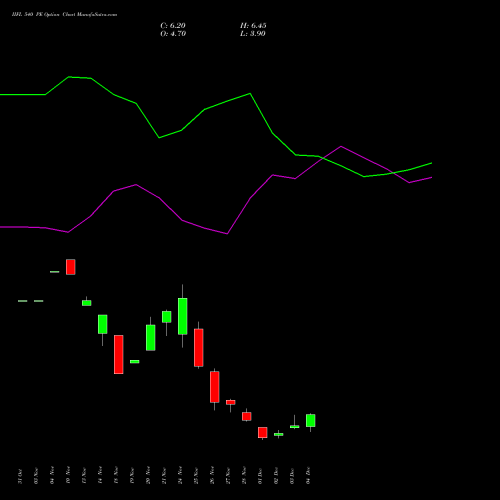Click the high value 'H: 6.45'
The image size is (500, 500).
253,26
